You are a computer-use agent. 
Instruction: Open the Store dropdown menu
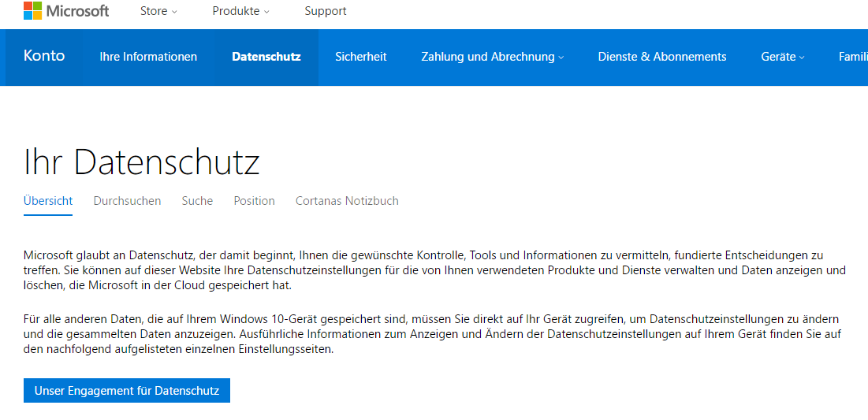[158, 11]
